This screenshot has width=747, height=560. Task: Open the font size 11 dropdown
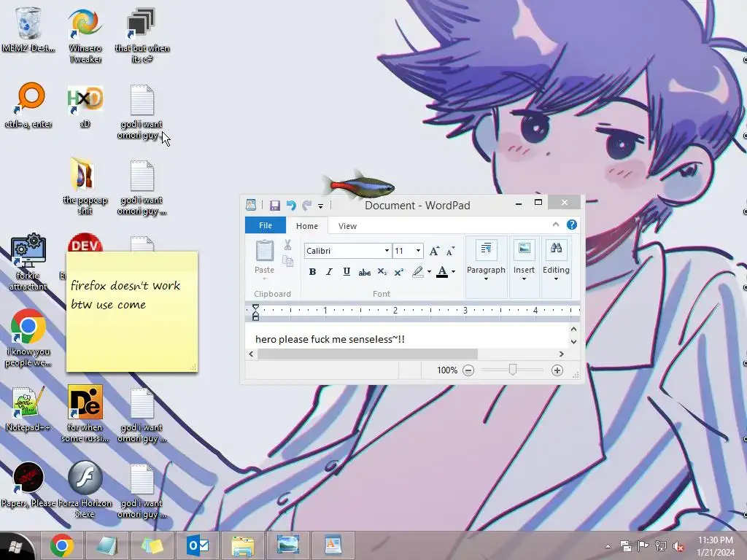(x=418, y=251)
